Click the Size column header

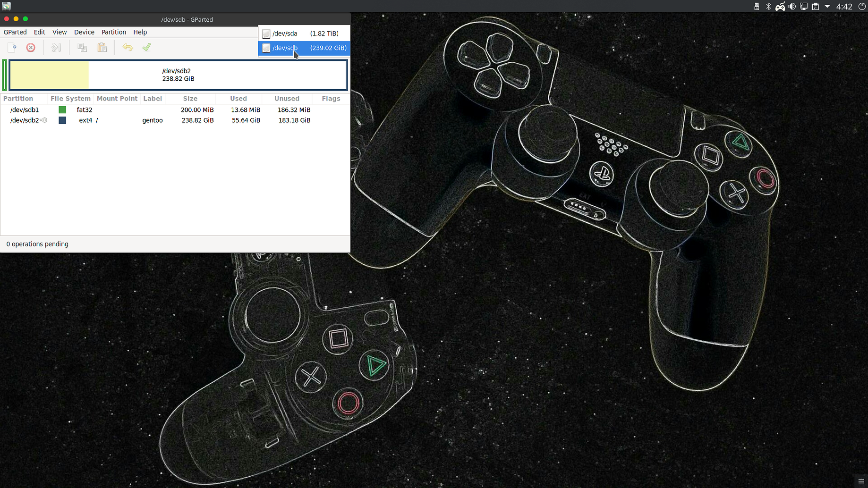[190, 99]
